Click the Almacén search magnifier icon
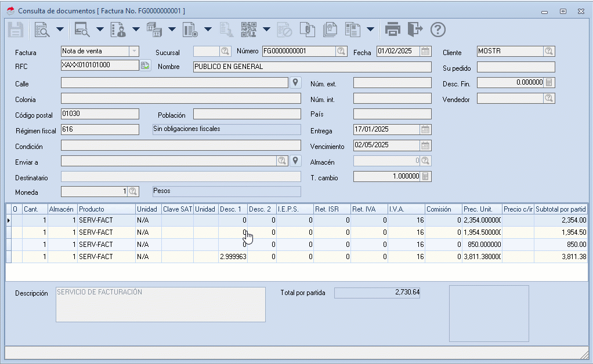 tap(425, 161)
